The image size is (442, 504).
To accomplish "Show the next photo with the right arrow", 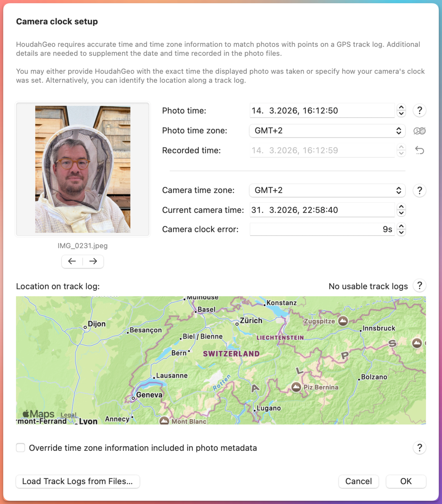I will 93,261.
